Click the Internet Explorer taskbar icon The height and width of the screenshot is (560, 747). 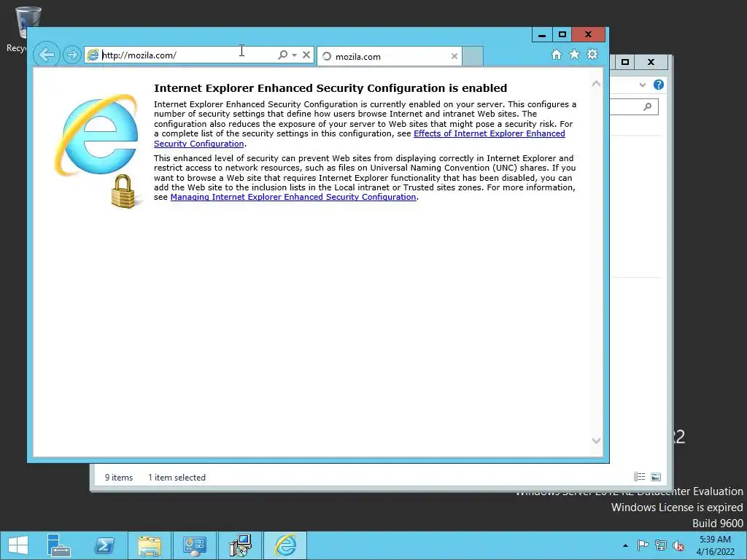pos(285,545)
